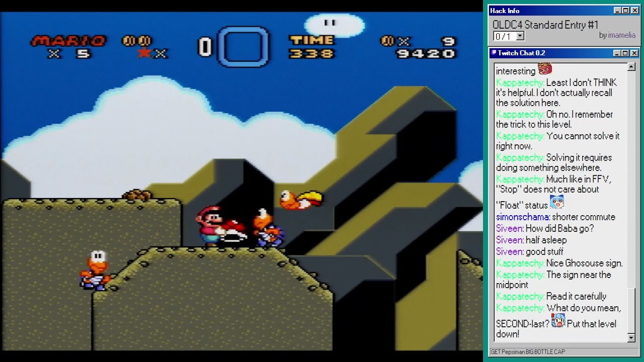This screenshot has height=362, width=644.
Task: Click the message 'Nice Ghosouse sign.'
Action: pos(584,263)
